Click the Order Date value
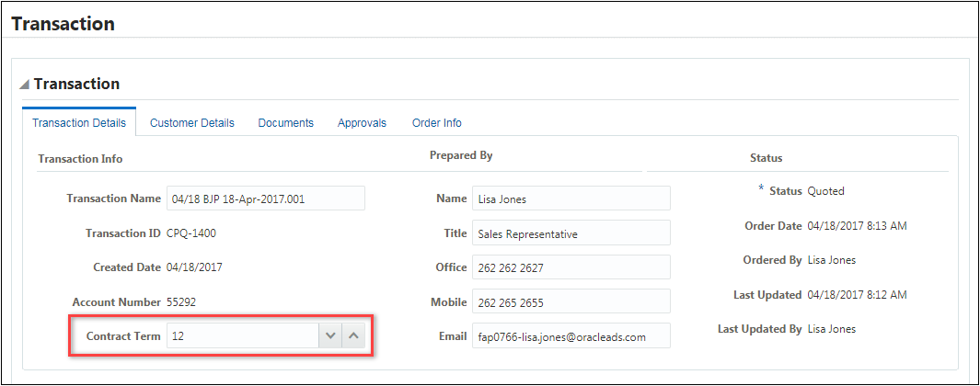 [857, 226]
